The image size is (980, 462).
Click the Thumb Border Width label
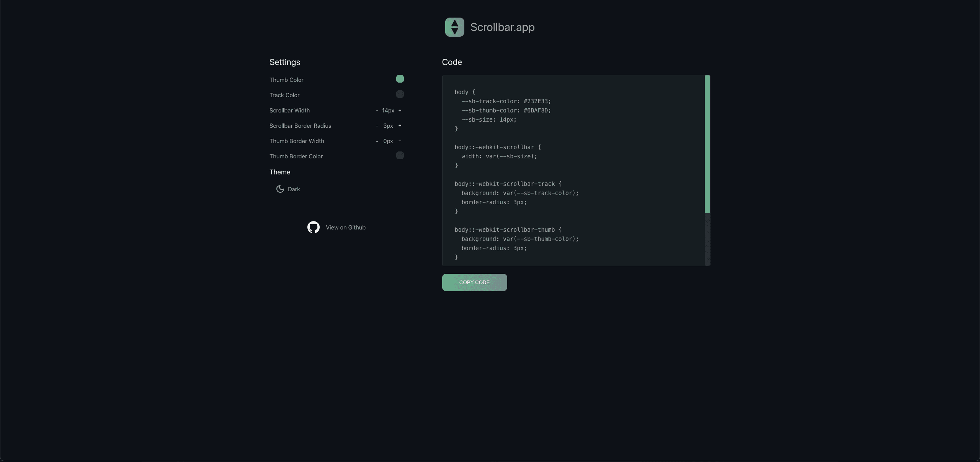click(297, 141)
